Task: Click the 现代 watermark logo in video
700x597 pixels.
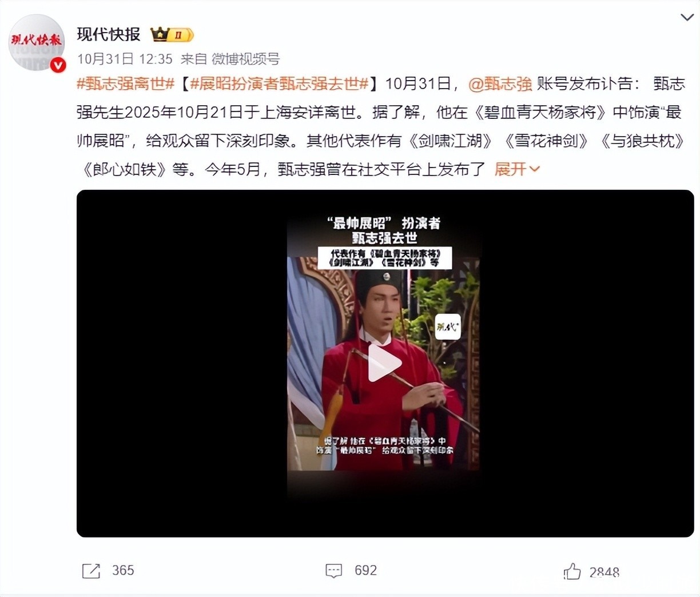Action: (x=448, y=327)
